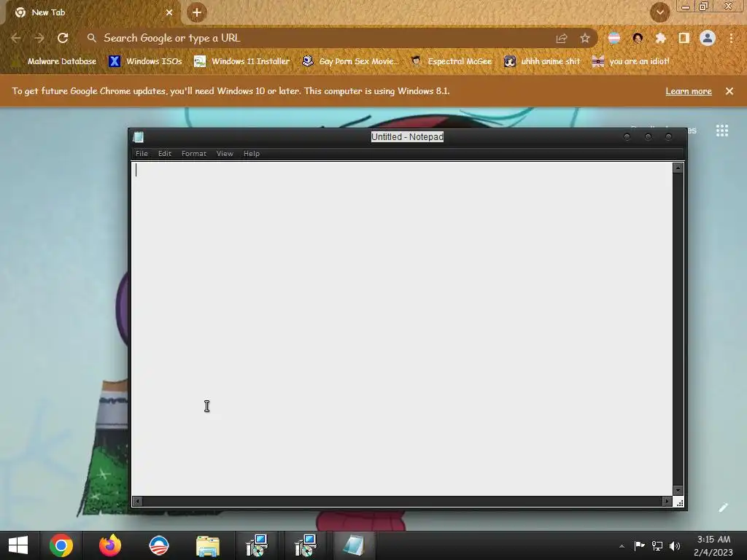Click inside the Notepad text area

click(x=402, y=329)
